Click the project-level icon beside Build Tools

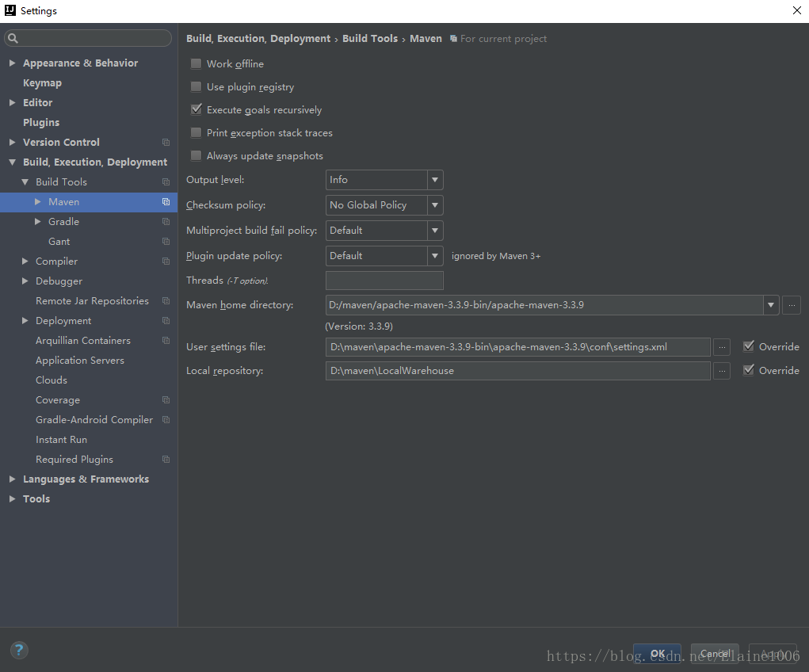166,181
